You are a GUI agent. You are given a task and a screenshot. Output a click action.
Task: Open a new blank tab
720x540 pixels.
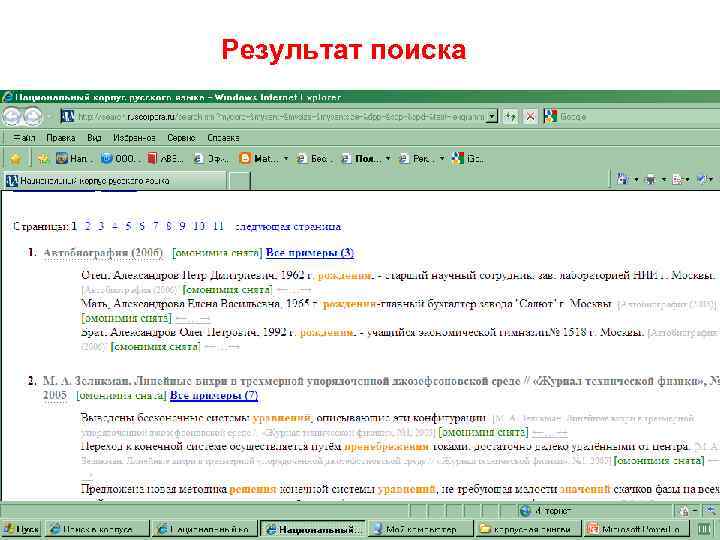coord(239,180)
